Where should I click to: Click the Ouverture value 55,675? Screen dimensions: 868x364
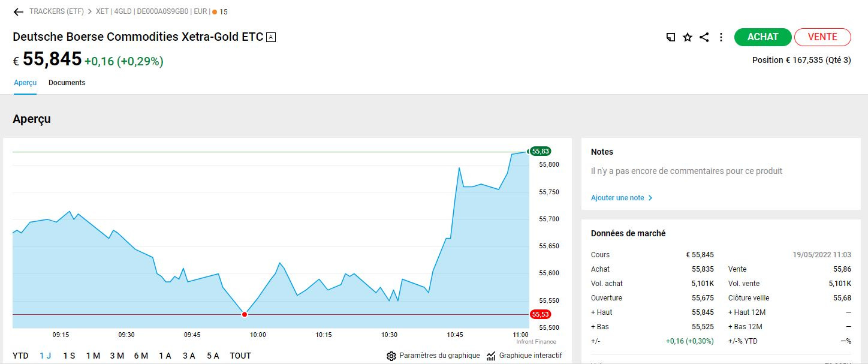[x=703, y=298]
